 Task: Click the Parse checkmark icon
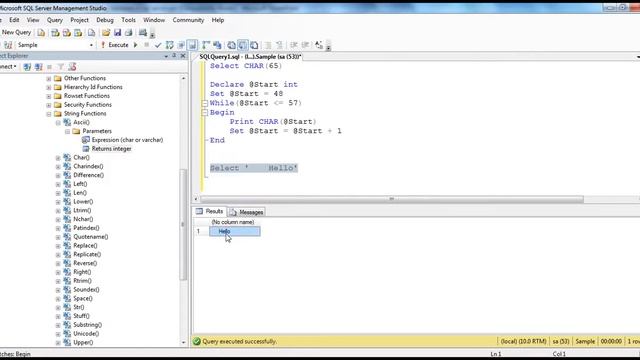point(158,45)
